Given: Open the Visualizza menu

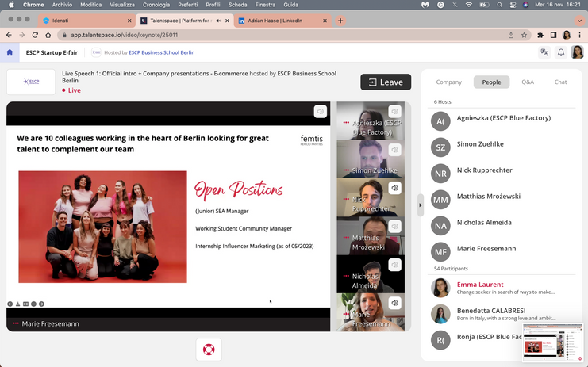Looking at the screenshot, I should coord(122,5).
